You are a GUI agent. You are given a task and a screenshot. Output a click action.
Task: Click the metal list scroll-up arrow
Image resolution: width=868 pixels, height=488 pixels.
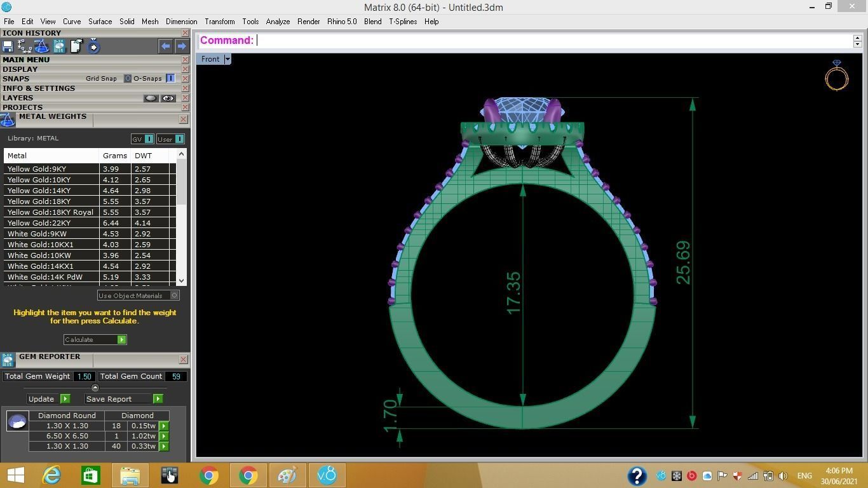[x=182, y=154]
